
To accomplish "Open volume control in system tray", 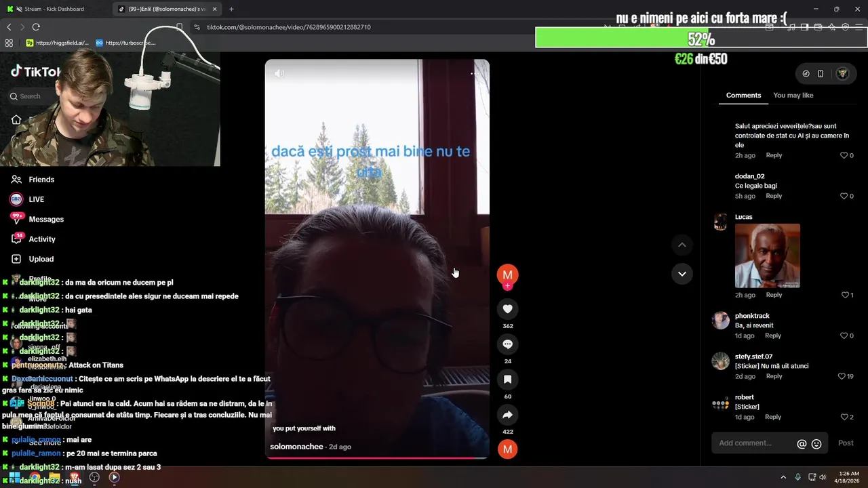I will click(x=823, y=477).
